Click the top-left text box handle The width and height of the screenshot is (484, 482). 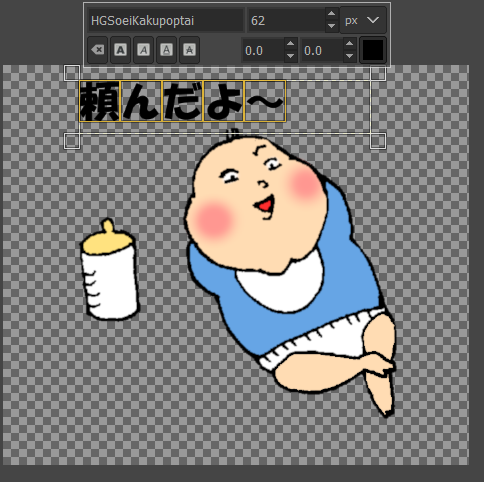[x=72, y=73]
